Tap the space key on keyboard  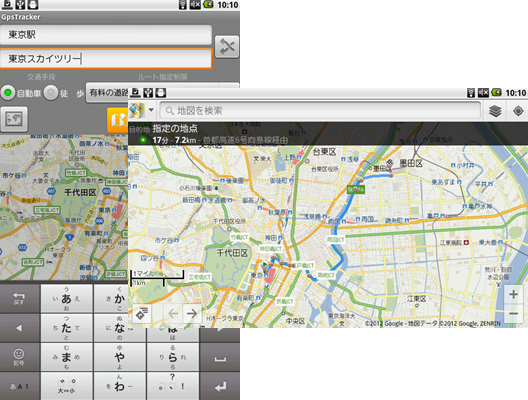click(220, 357)
